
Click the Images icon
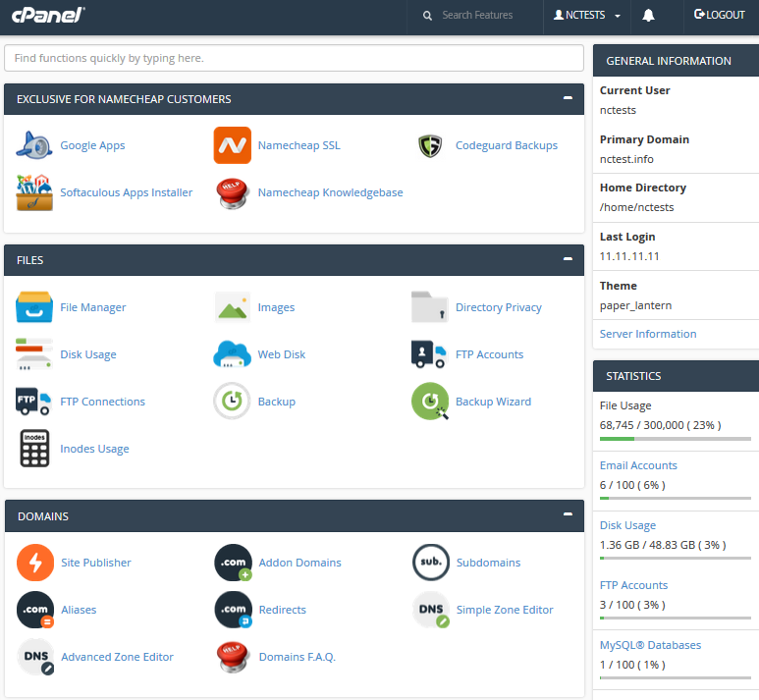[233, 307]
